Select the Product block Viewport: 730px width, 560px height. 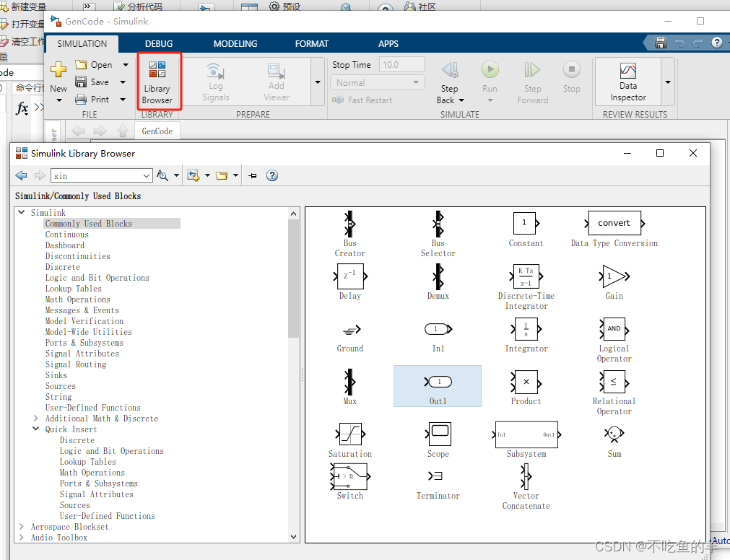[x=526, y=388]
